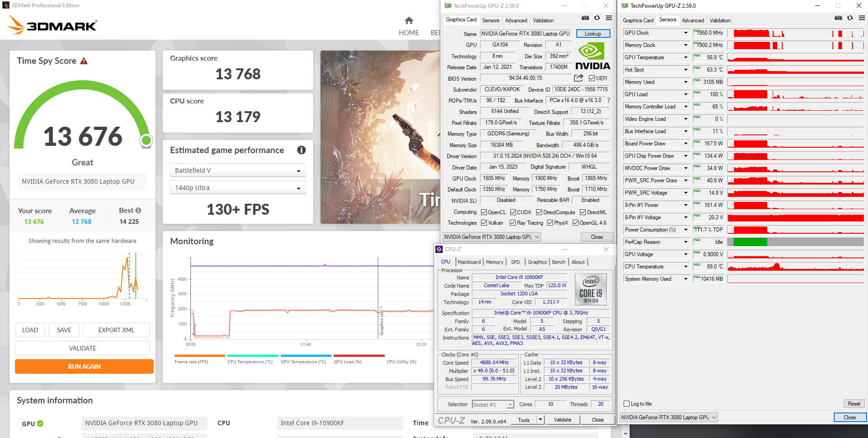
Task: Toggle the Vulkan checkbox
Action: coord(484,223)
